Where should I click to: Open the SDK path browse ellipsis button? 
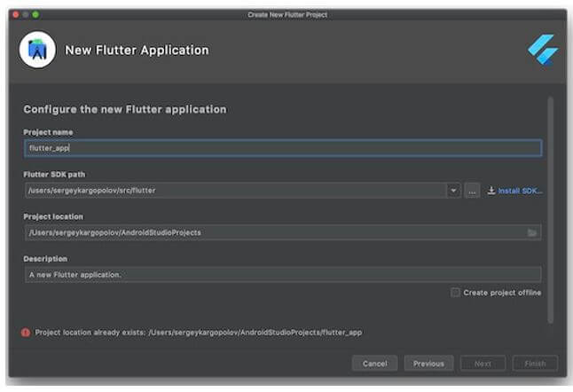pos(472,191)
